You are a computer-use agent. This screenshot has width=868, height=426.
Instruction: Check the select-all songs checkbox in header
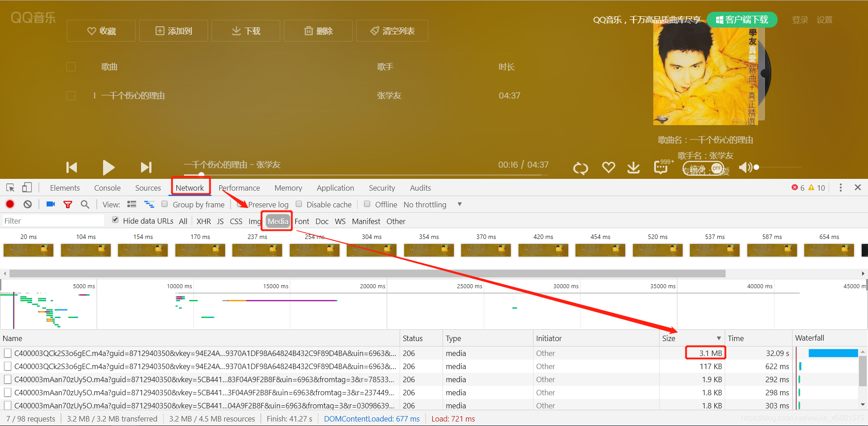(71, 67)
